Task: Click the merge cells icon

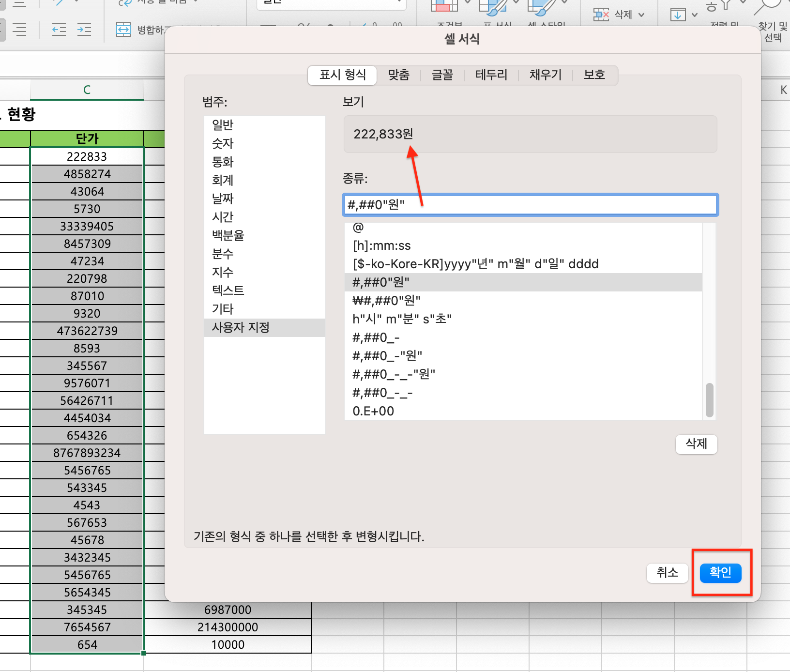Action: [x=123, y=30]
